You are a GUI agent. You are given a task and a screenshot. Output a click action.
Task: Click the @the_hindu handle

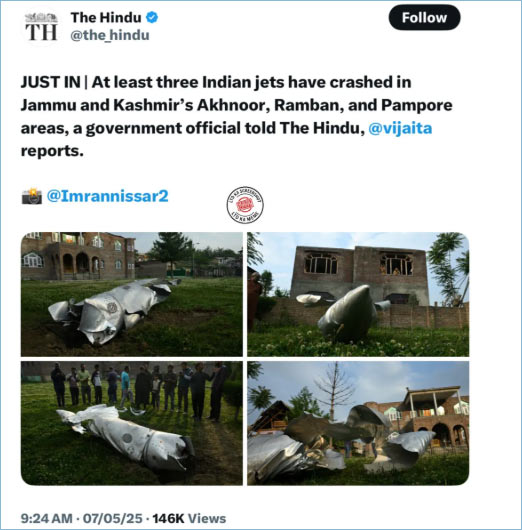coord(110,35)
